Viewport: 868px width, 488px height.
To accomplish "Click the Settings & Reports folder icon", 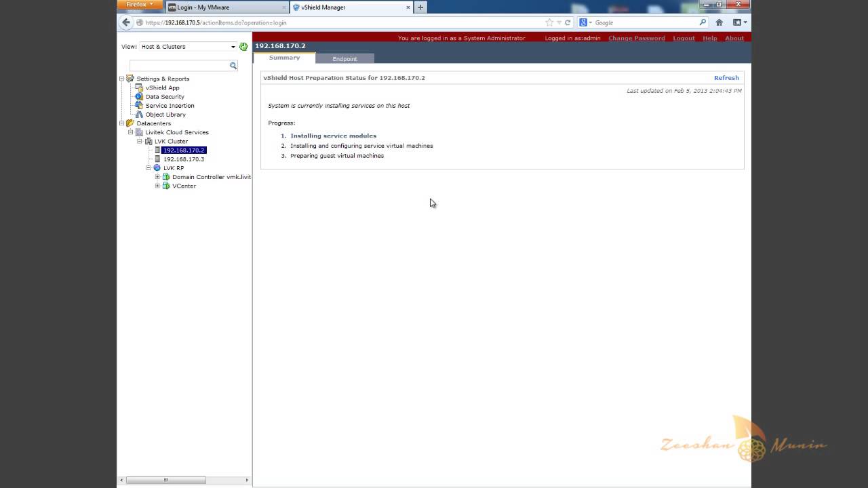I will (x=130, y=79).
